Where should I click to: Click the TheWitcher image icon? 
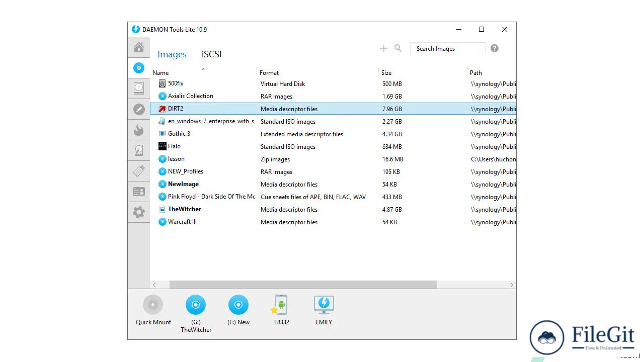pyautogui.click(x=162, y=209)
